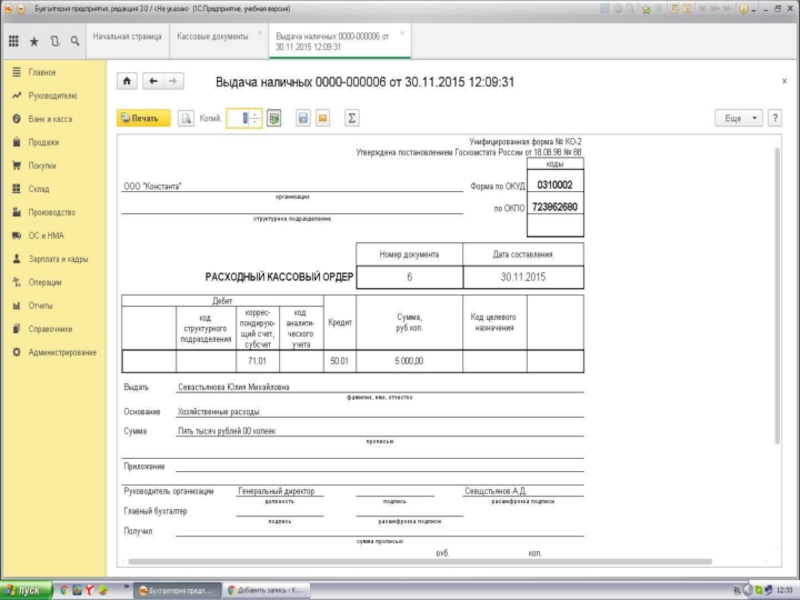Open the sections menu grid icon
The height and width of the screenshot is (600, 800).
tap(14, 41)
